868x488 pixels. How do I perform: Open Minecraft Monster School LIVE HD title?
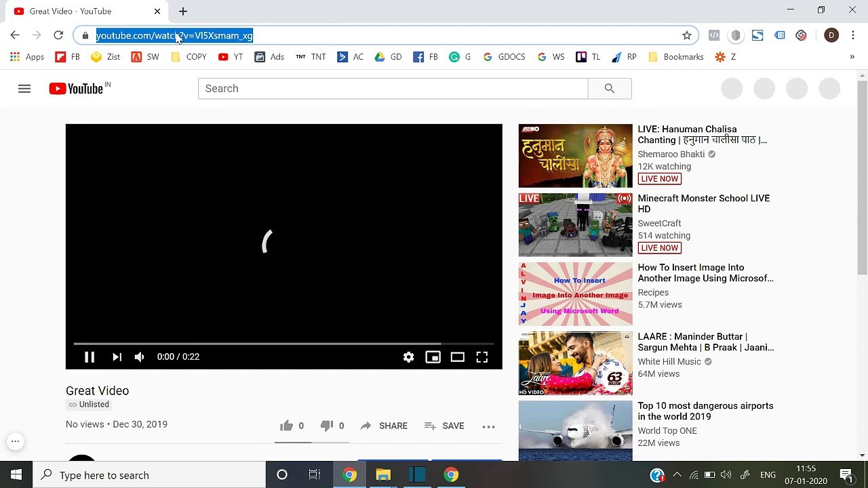pos(703,203)
